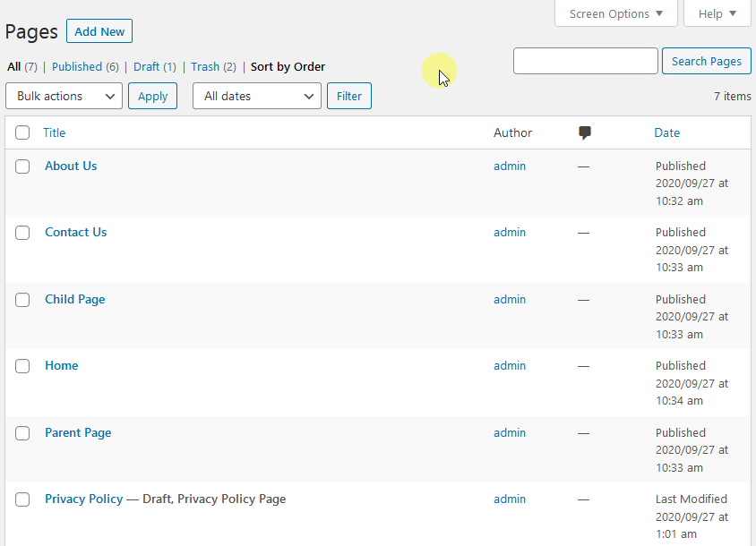Click the Apply button
Viewport: 756px width, 546px height.
[x=152, y=96]
